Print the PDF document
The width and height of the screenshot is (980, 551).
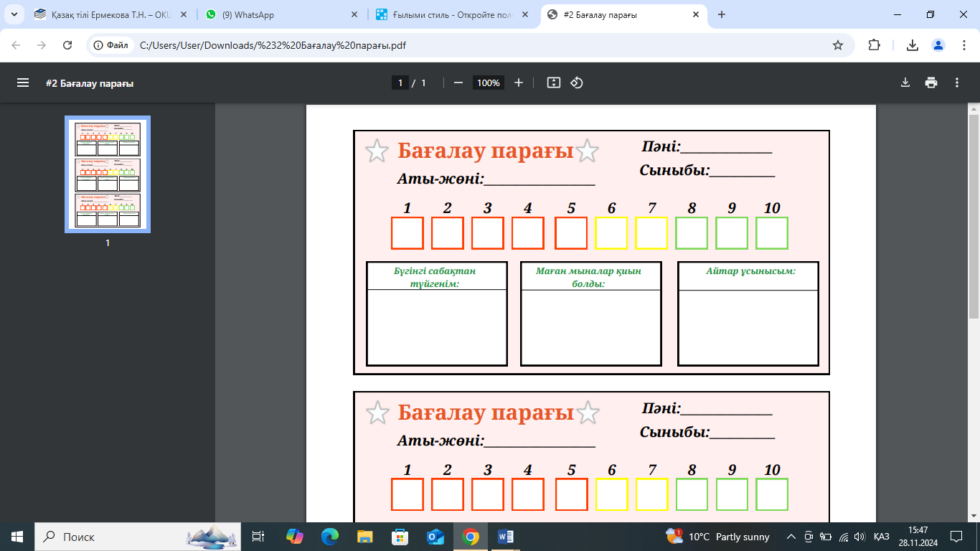click(931, 83)
